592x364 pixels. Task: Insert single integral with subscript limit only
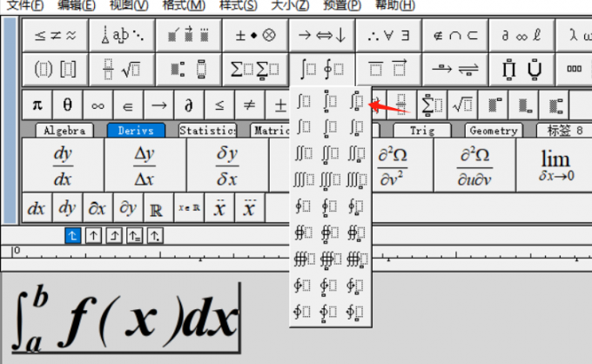356,128
